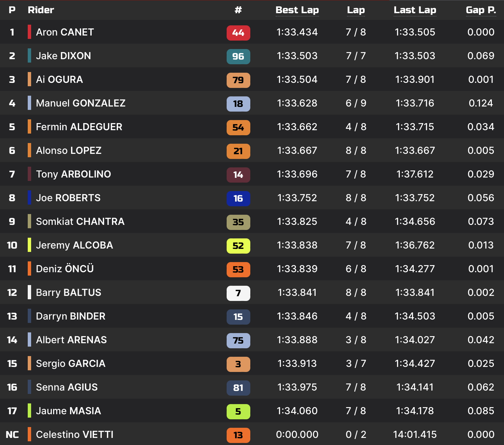The height and width of the screenshot is (445, 504).
Task: Select Somkiat CHANTRA's rider name
Action: pos(80,221)
